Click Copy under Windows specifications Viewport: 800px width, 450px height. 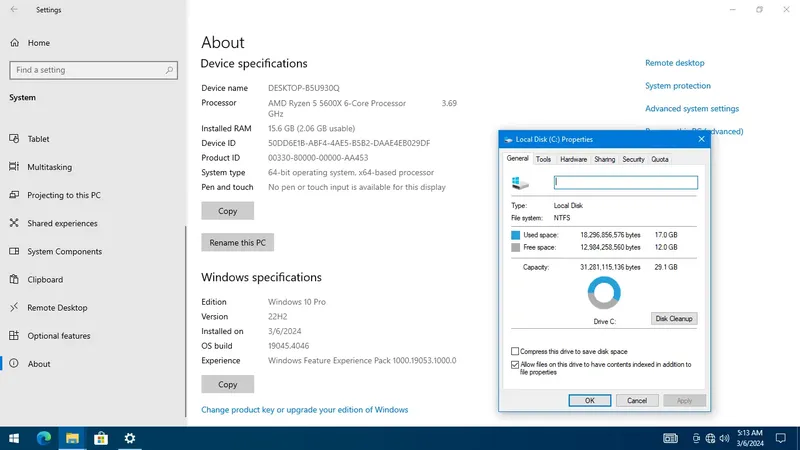[x=228, y=384]
